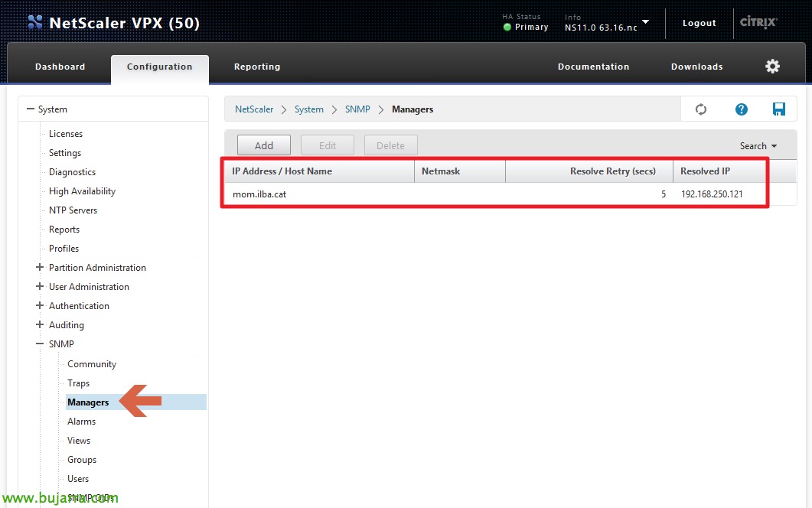Image resolution: width=812 pixels, height=508 pixels.
Task: Select Community under SNMP
Action: click(92, 364)
